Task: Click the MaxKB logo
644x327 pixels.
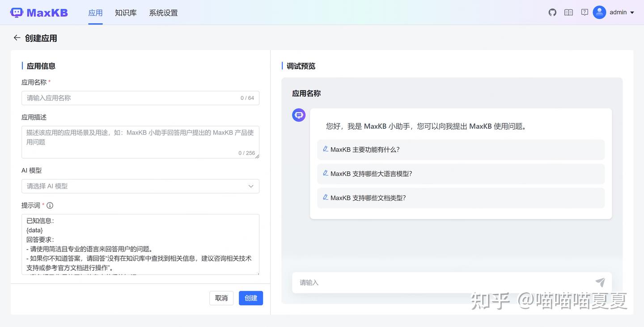Action: coord(39,13)
